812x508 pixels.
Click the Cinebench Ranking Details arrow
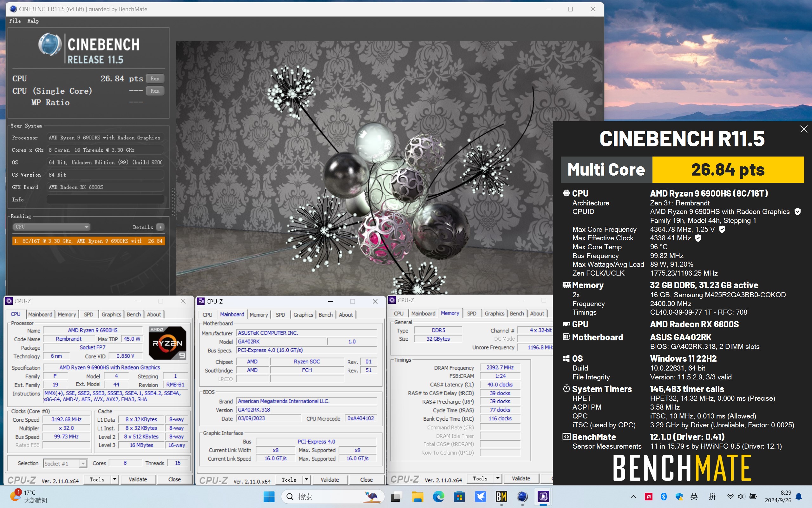click(x=160, y=227)
